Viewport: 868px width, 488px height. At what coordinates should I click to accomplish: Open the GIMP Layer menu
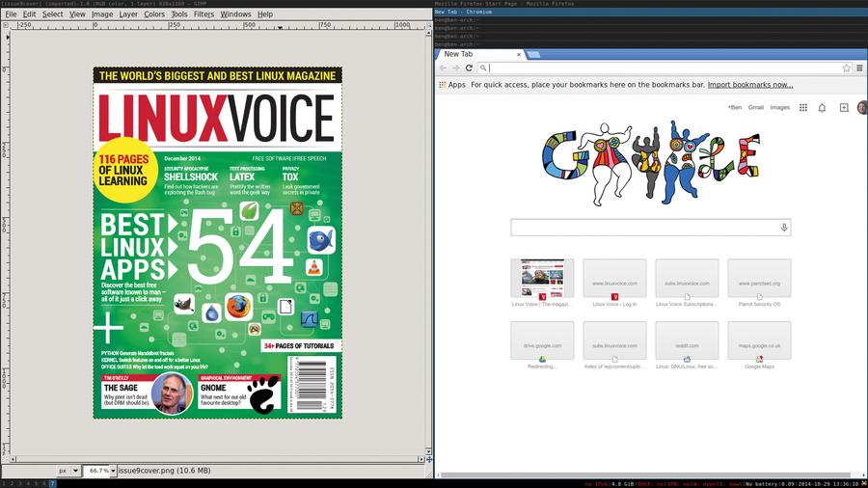click(x=128, y=14)
